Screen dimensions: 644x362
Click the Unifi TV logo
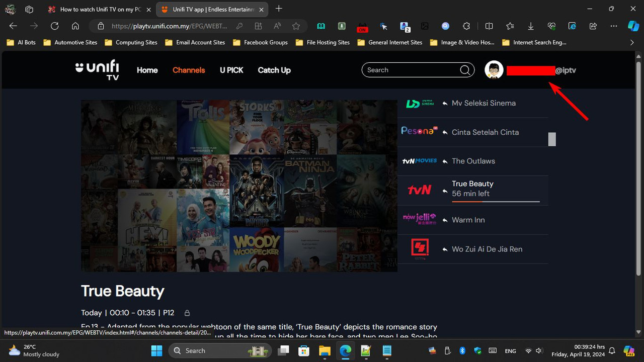click(97, 70)
